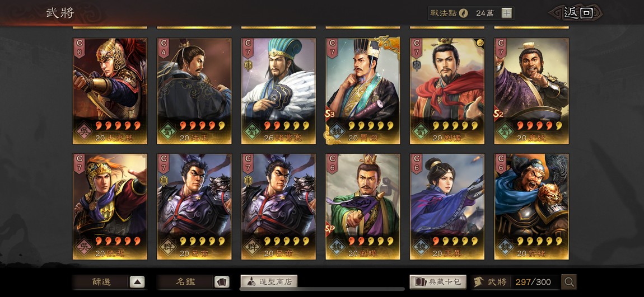Image resolution: width=644 pixels, height=297 pixels.
Task: Go back with the 返回 button
Action: [x=578, y=13]
